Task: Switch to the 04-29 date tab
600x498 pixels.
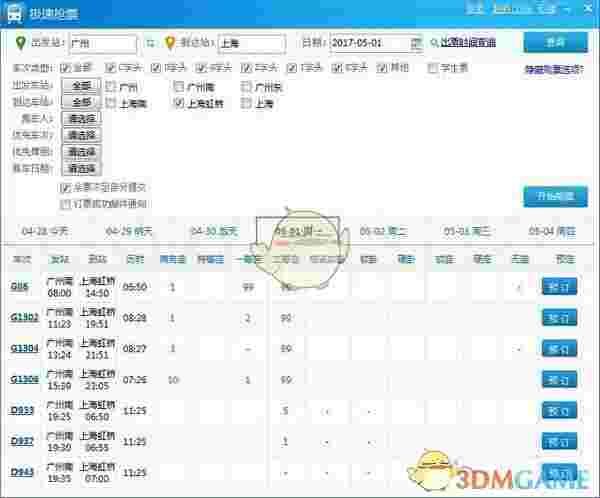Action: [129, 231]
